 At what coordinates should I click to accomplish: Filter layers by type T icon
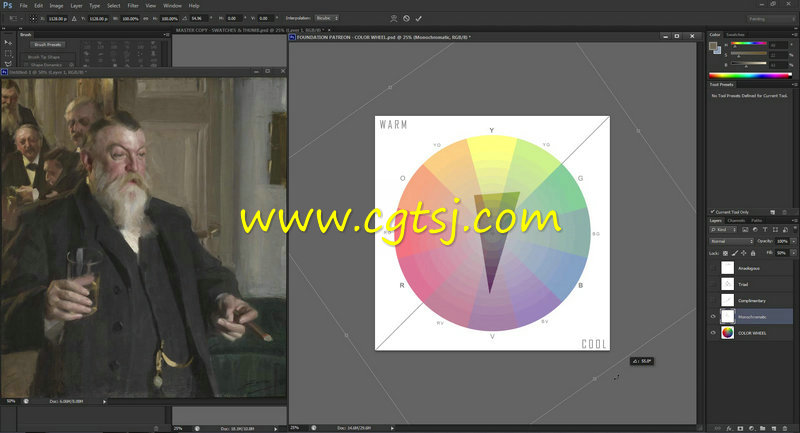click(765, 230)
